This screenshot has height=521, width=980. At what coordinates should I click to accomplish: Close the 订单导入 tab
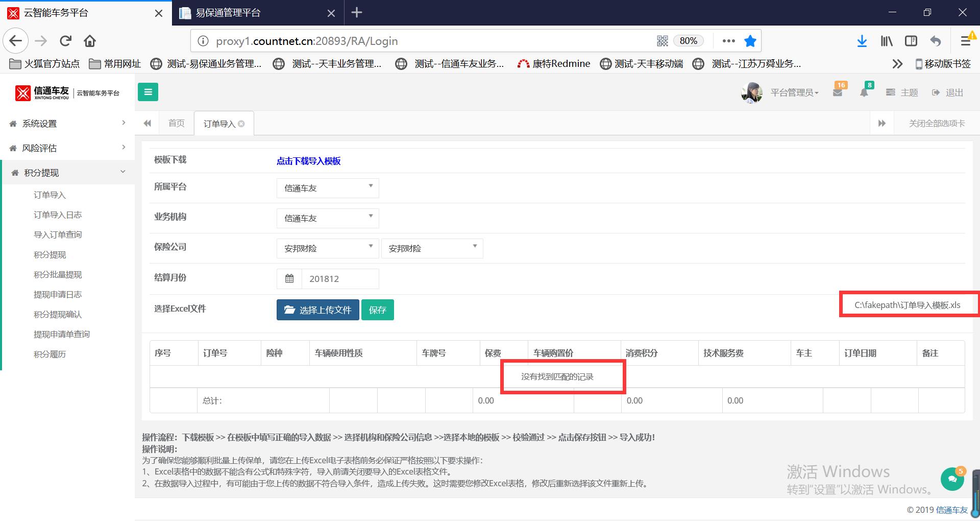(241, 124)
